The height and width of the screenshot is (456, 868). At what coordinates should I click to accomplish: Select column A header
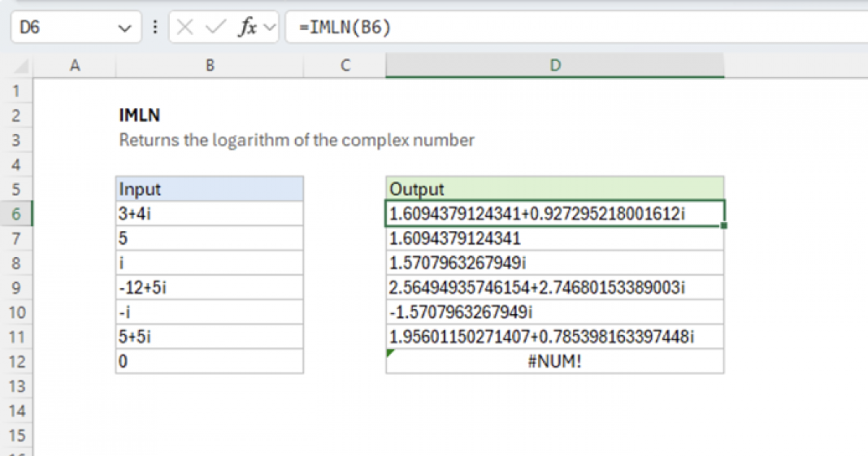coord(75,65)
